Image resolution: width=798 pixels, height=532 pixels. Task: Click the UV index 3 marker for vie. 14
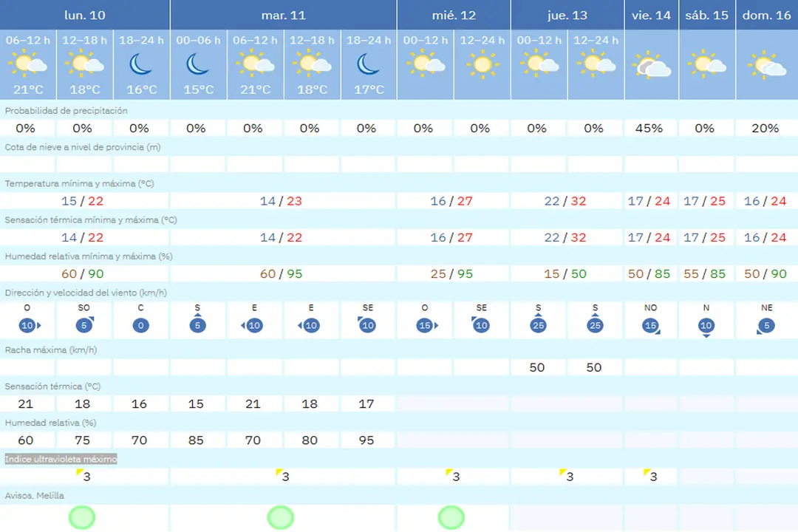(650, 476)
